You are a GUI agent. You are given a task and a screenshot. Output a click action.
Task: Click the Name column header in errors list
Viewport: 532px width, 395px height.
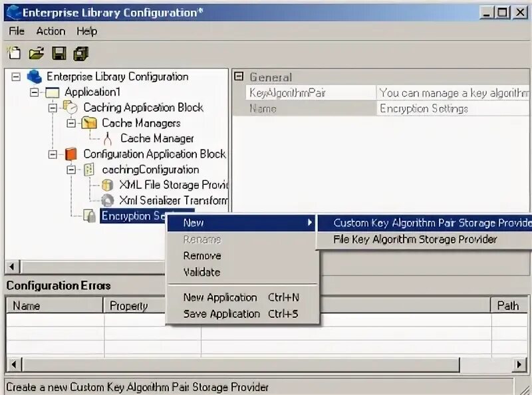(x=55, y=305)
